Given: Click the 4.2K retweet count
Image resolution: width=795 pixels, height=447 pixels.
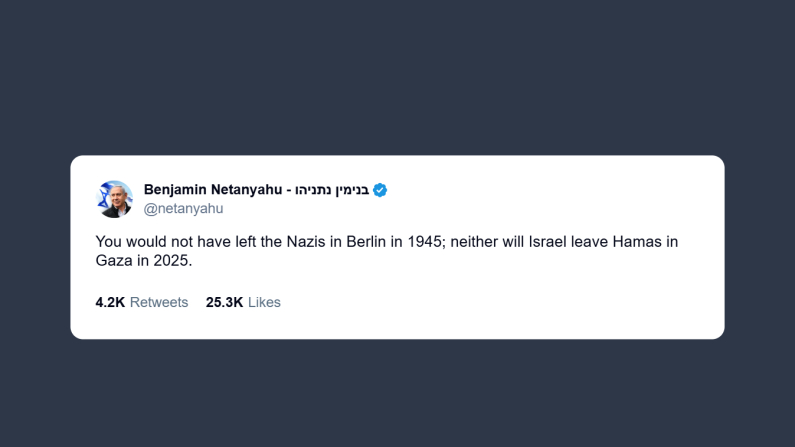Looking at the screenshot, I should [110, 302].
